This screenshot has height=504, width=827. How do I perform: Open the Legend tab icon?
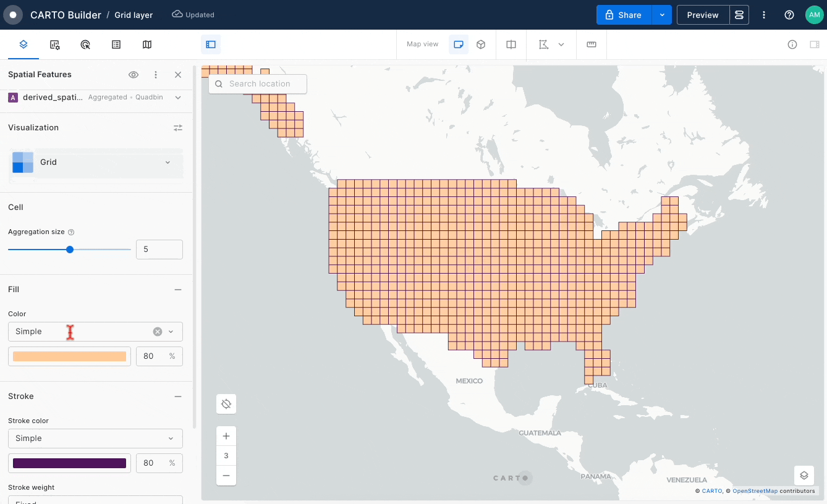point(116,44)
